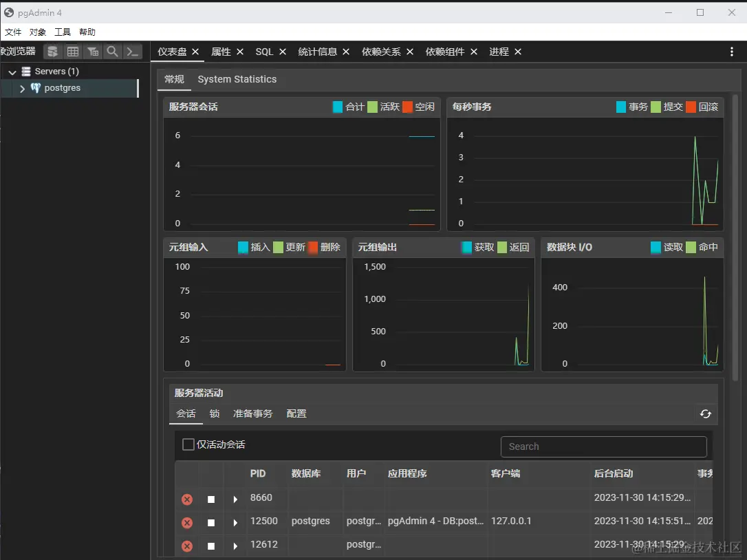Screen dimensions: 747x560
Task: Refresh the server activity list
Action: point(706,414)
